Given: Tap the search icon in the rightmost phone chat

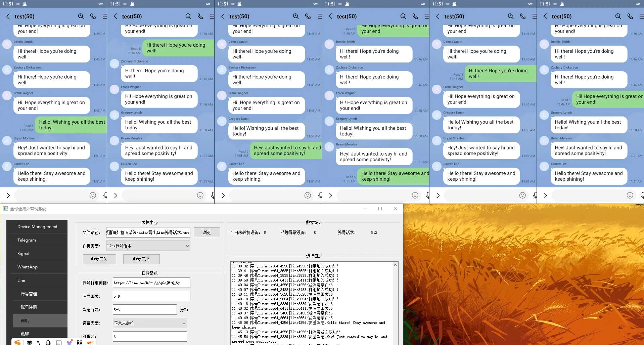Looking at the screenshot, I should coord(618,16).
